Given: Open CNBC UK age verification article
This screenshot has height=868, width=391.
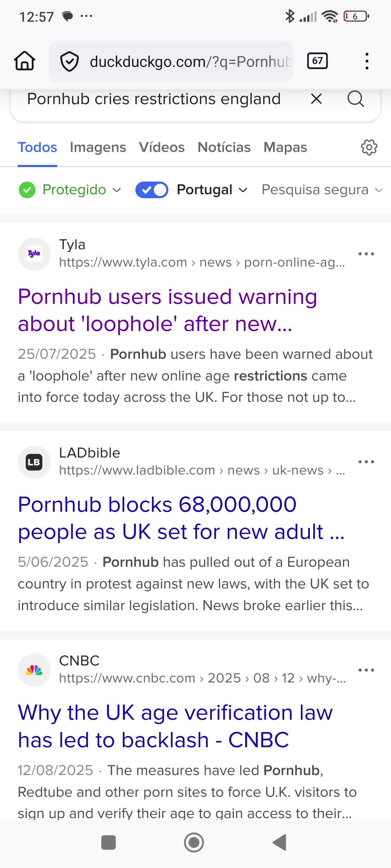Looking at the screenshot, I should point(175,726).
